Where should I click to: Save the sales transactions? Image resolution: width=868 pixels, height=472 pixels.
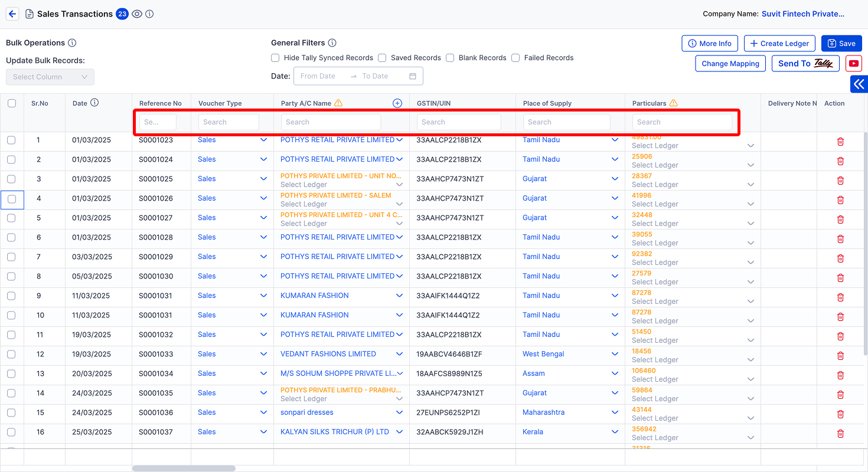[x=841, y=43]
